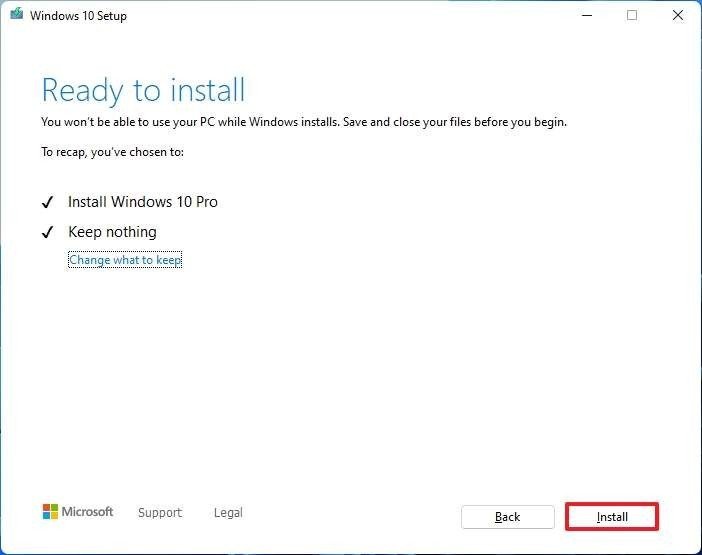Click the 'Windows 10 Setup' window title text
702x555 pixels.
[78, 16]
